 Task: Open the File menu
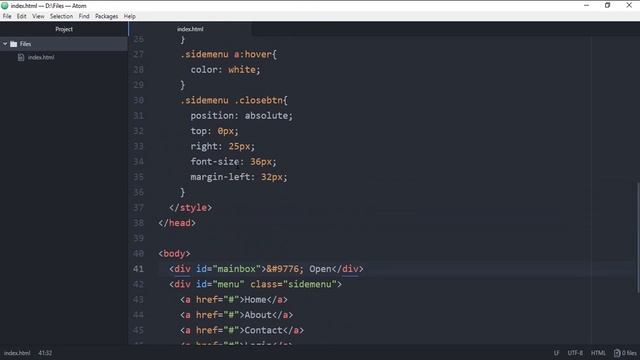pos(7,16)
